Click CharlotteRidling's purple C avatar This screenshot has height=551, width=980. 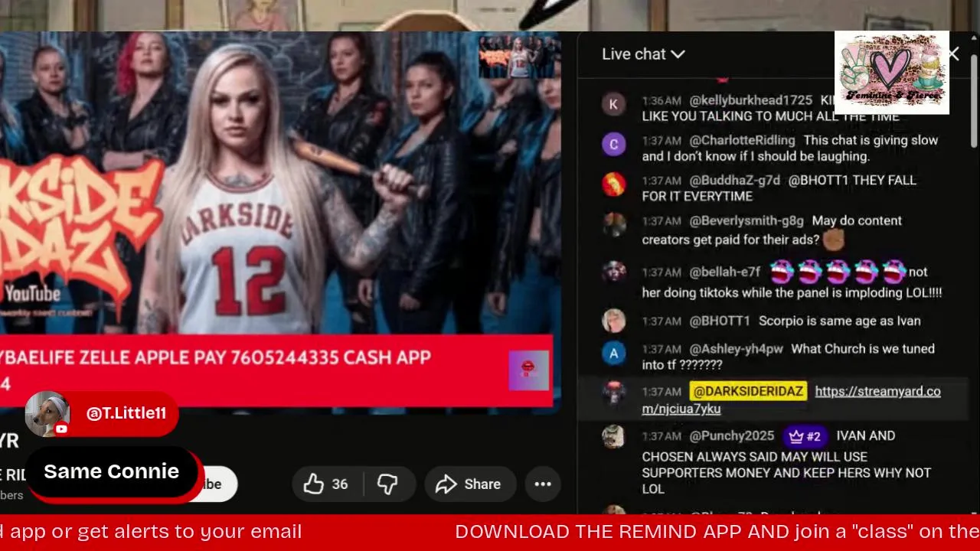click(613, 144)
